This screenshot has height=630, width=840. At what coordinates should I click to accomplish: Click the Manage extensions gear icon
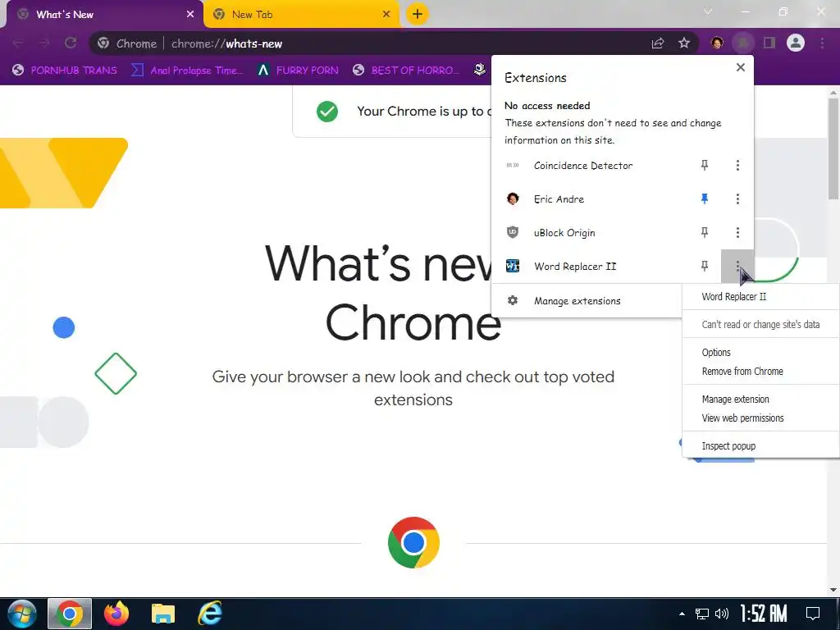point(513,300)
